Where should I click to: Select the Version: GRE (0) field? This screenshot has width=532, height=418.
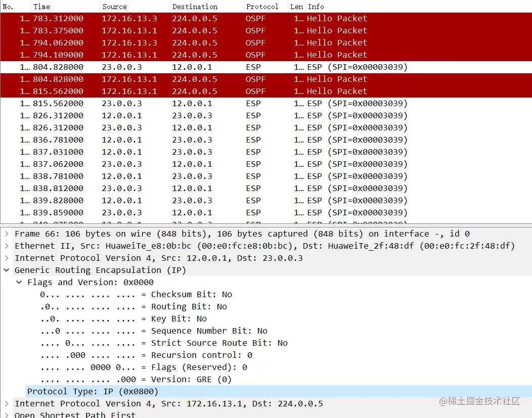pyautogui.click(x=136, y=380)
